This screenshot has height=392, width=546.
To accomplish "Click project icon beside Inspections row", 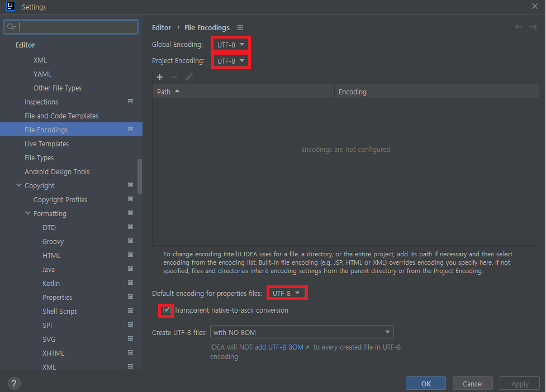I will pos(131,101).
